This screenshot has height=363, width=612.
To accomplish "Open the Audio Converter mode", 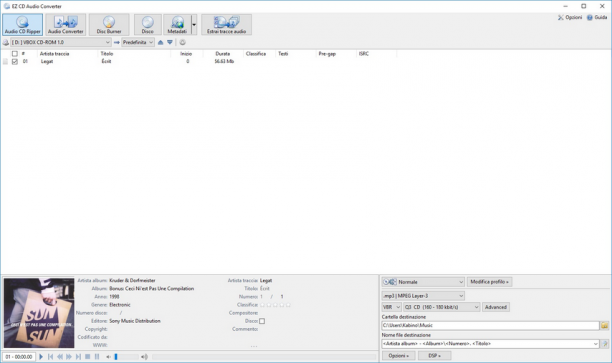I will tap(66, 25).
